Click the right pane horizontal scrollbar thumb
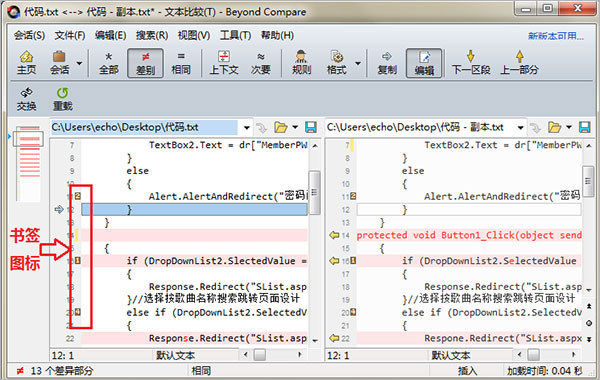 [533, 355]
